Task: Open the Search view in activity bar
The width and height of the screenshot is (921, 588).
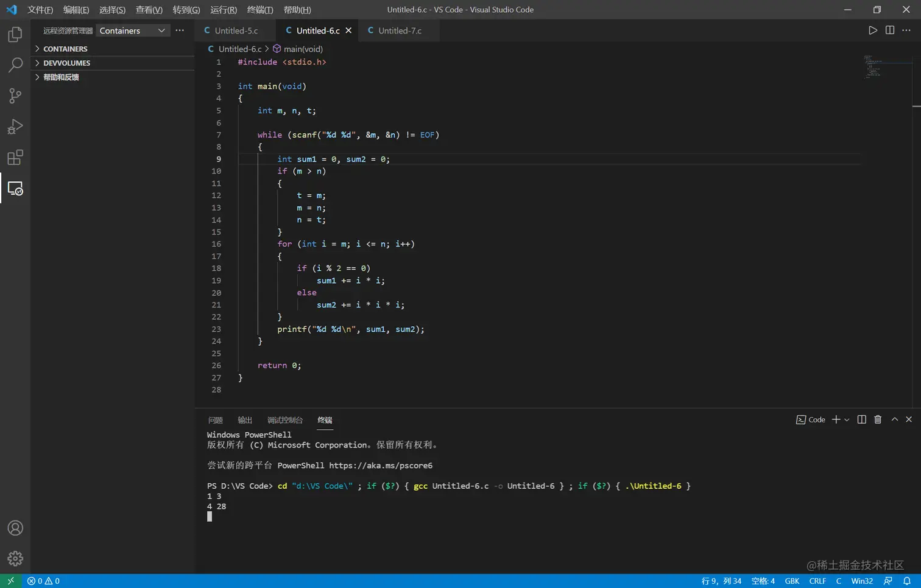Action: click(x=15, y=65)
